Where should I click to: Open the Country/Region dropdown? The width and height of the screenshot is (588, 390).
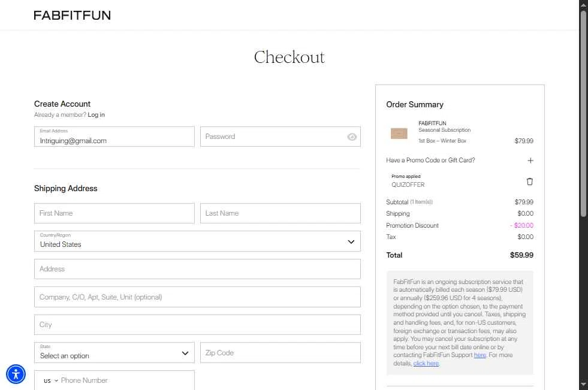point(197,241)
